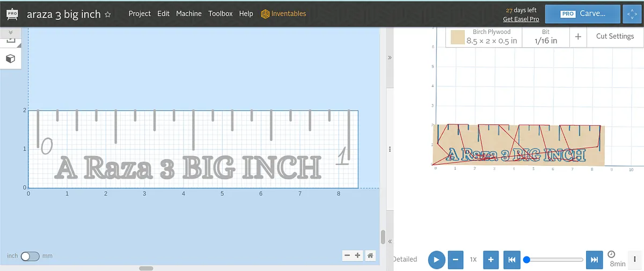Add a workpiece with plus icon
Viewport: 644px width, 271px height.
coord(578,36)
